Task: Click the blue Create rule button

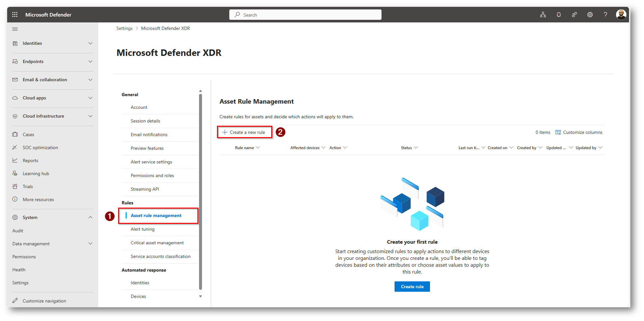Action: coord(412,287)
